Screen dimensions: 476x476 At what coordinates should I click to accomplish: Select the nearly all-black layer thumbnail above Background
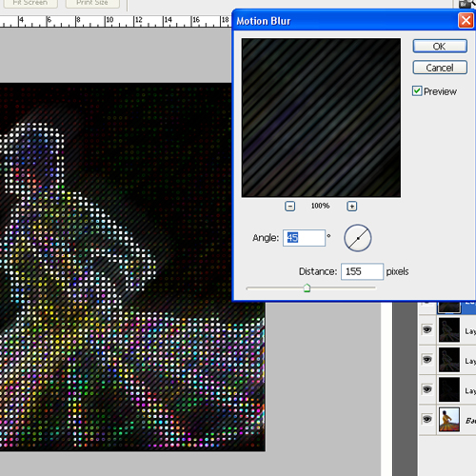(449, 389)
